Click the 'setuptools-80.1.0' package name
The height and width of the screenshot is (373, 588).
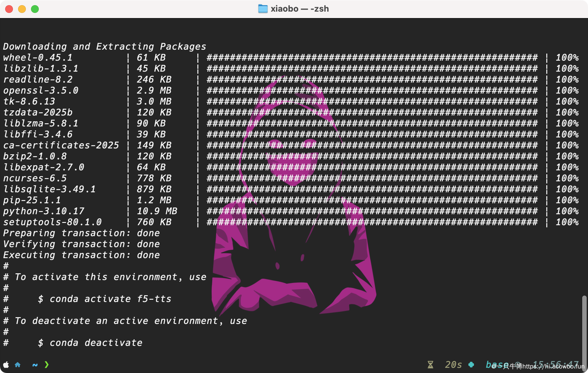52,222
